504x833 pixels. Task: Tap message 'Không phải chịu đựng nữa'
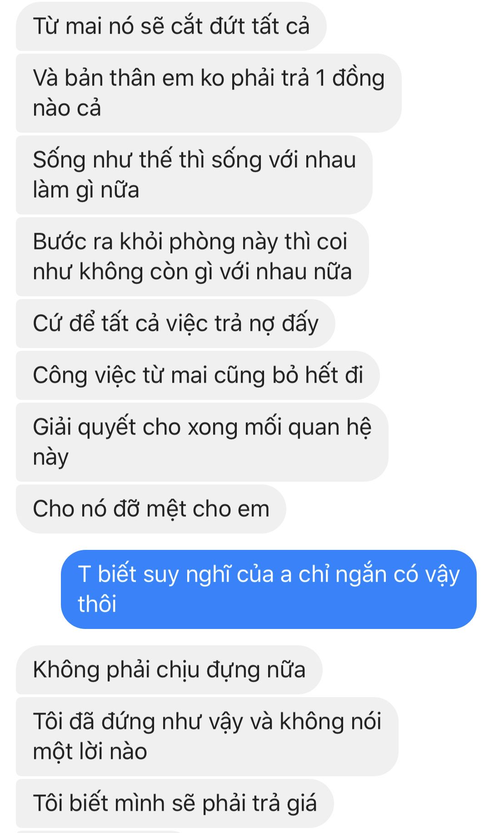[x=169, y=670]
